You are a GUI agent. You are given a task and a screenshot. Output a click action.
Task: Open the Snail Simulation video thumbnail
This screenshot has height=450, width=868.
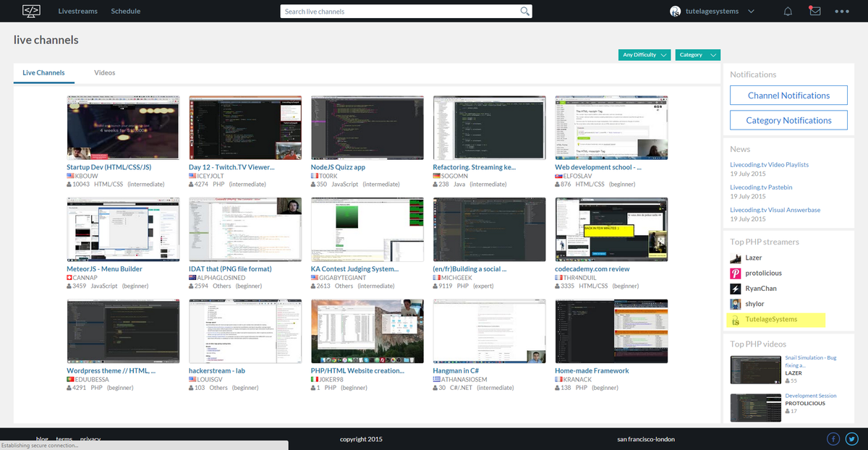[755, 369]
